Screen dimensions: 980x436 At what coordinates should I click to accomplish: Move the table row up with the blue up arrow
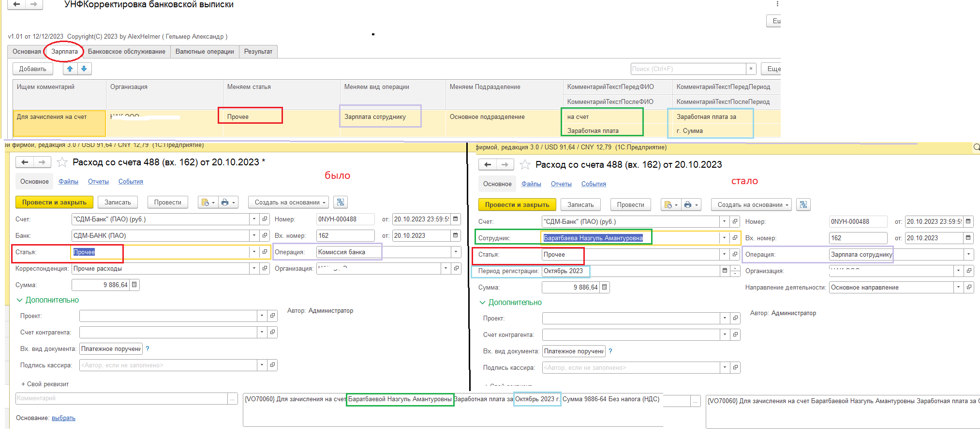pos(70,69)
